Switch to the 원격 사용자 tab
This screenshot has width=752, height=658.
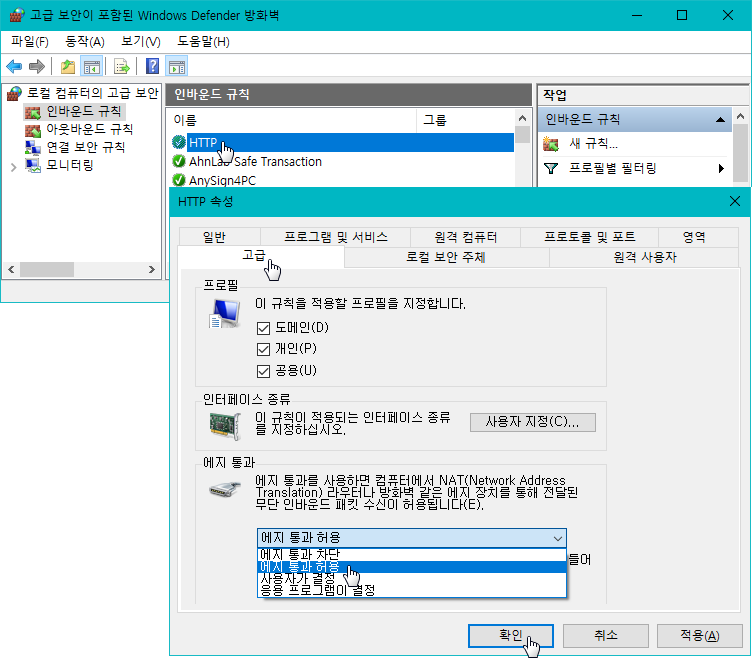click(645, 258)
